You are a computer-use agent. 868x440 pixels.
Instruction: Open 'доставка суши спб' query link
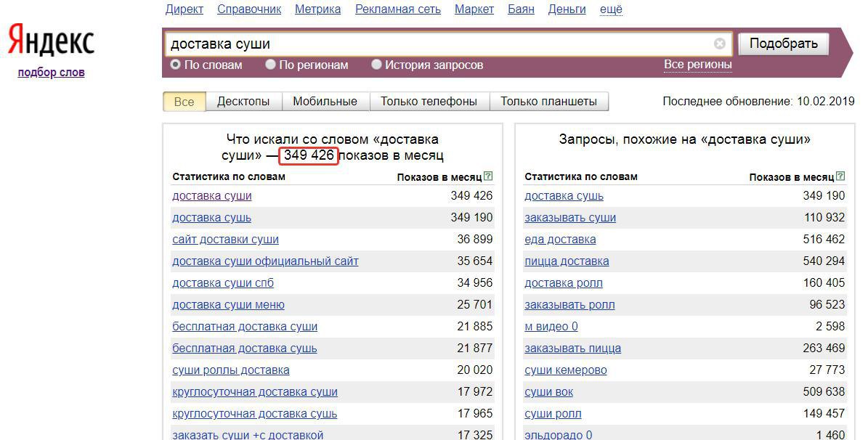(223, 283)
